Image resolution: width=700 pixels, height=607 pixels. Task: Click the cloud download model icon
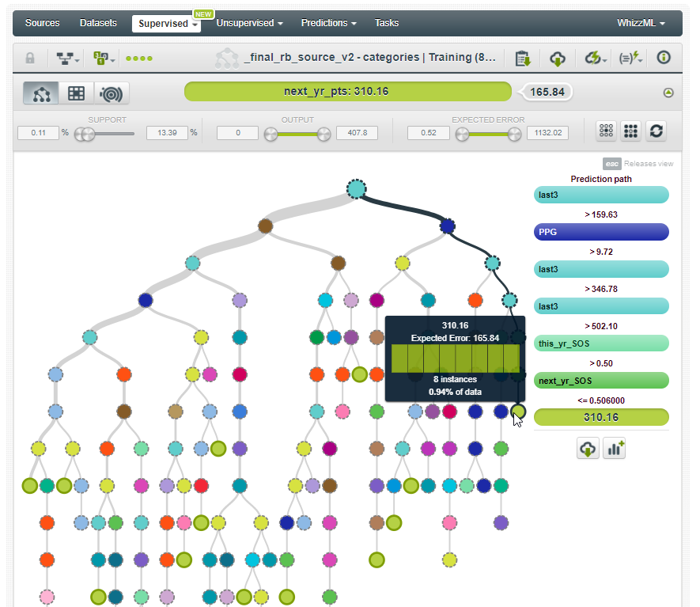[x=557, y=58]
